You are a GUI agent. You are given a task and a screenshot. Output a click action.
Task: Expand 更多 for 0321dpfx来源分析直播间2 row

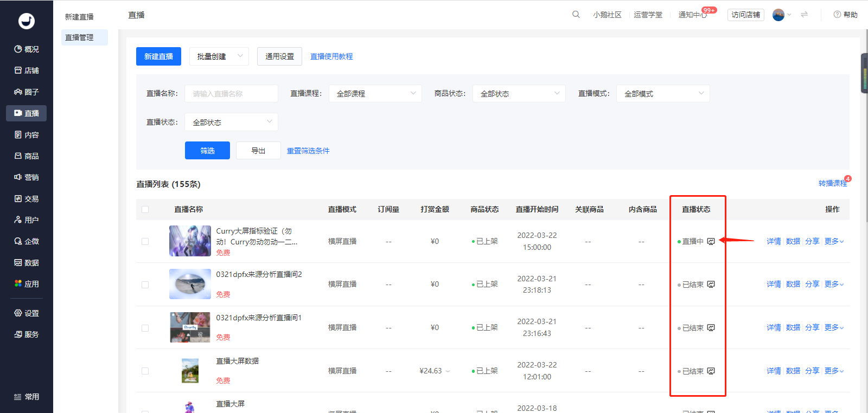coord(834,284)
